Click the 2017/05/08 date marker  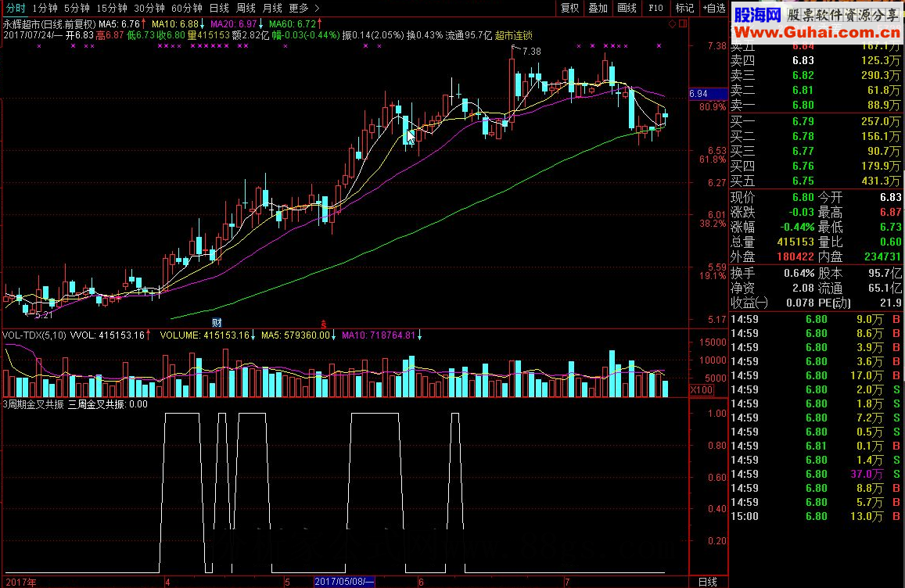pyautogui.click(x=345, y=582)
